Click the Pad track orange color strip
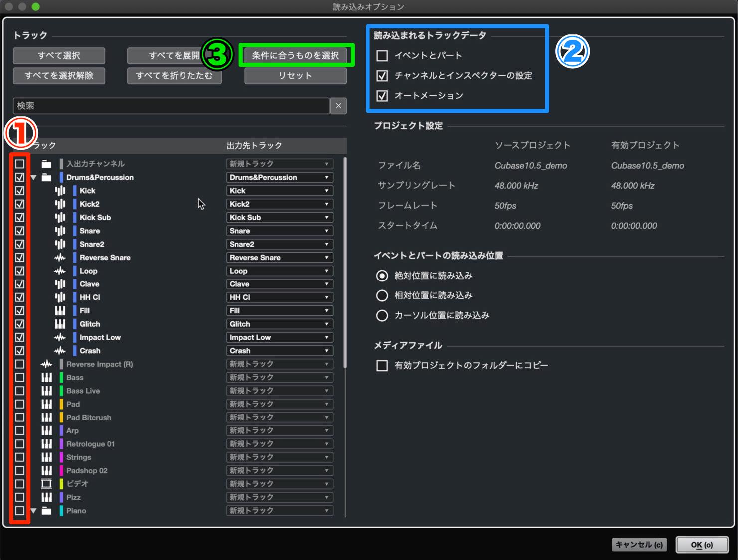This screenshot has width=738, height=560. (61, 404)
